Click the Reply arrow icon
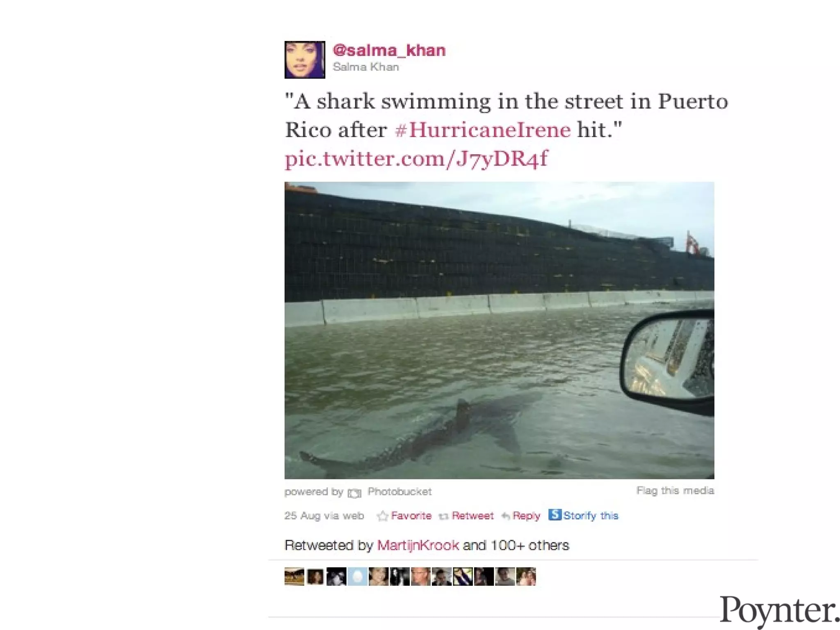840x630 pixels. click(506, 516)
